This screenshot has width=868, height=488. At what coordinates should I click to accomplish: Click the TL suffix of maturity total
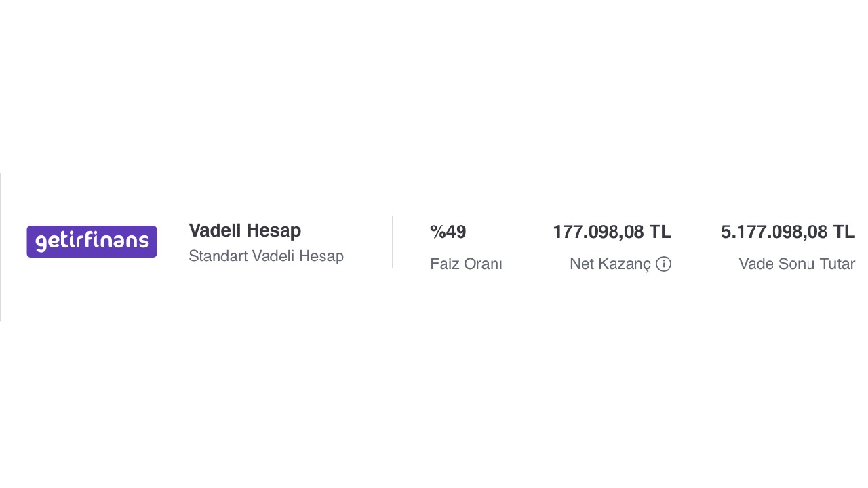pyautogui.click(x=844, y=232)
